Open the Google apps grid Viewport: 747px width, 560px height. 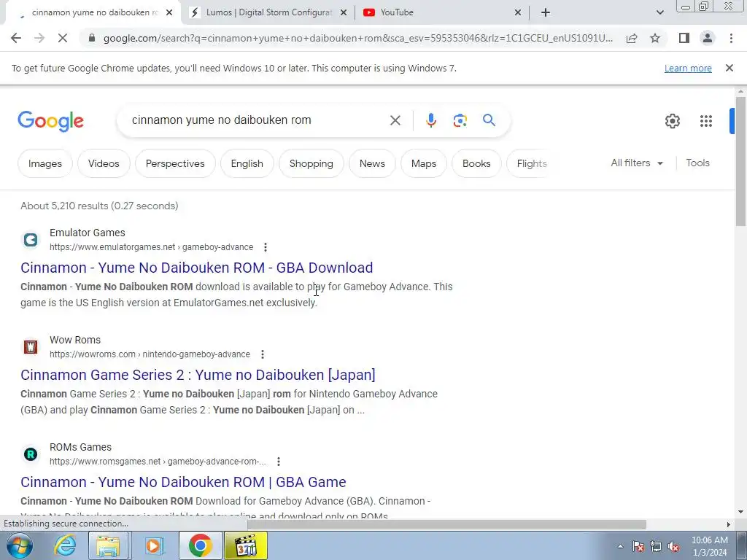point(706,121)
